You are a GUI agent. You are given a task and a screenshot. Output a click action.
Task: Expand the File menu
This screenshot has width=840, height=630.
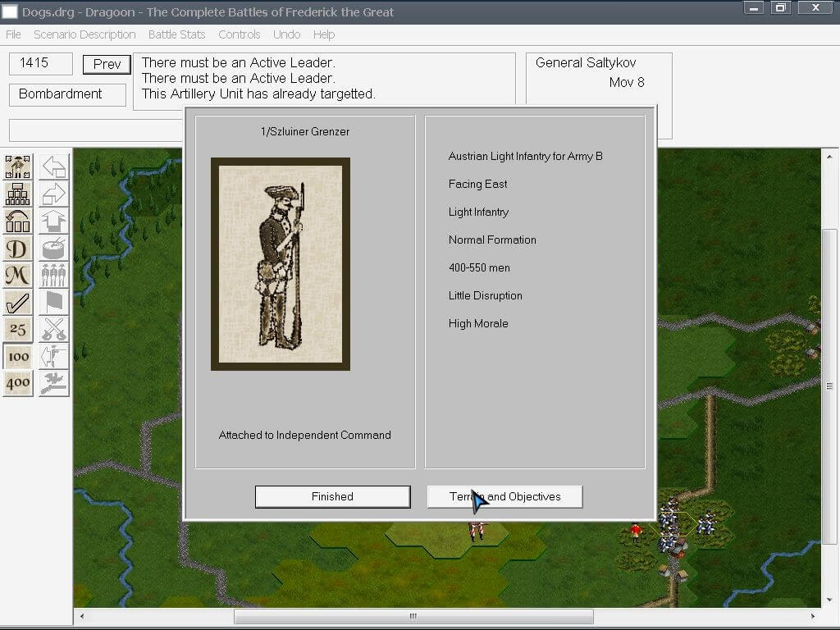(13, 34)
